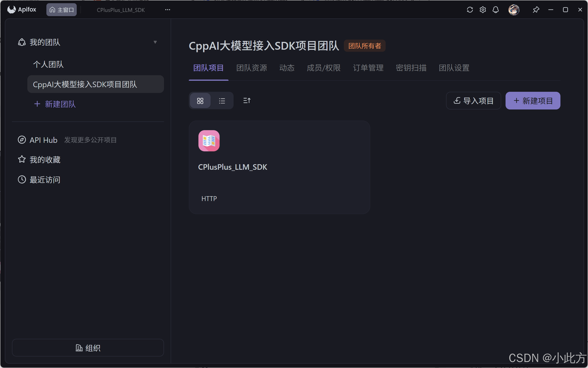Toggle grid card view
This screenshot has width=588, height=368.
(200, 101)
